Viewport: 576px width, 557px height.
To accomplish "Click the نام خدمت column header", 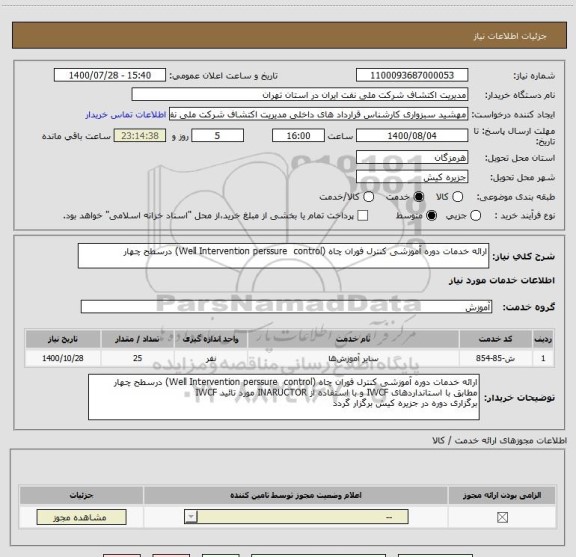I will tap(353, 339).
